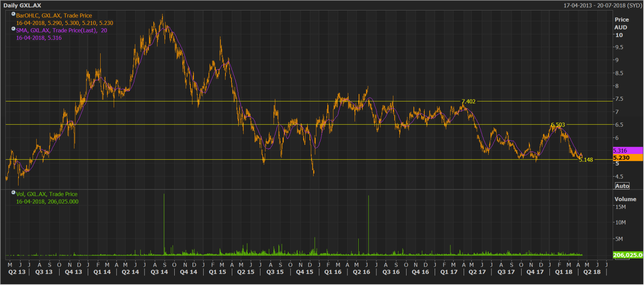Click the Q2 13 quarter label
The image size is (644, 285).
pyautogui.click(x=17, y=272)
